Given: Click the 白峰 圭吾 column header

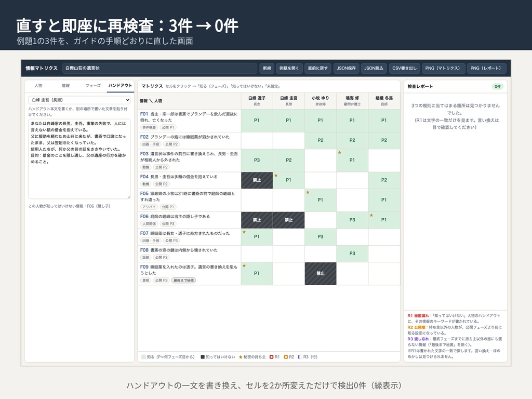Looking at the screenshot, I should 289,101.
